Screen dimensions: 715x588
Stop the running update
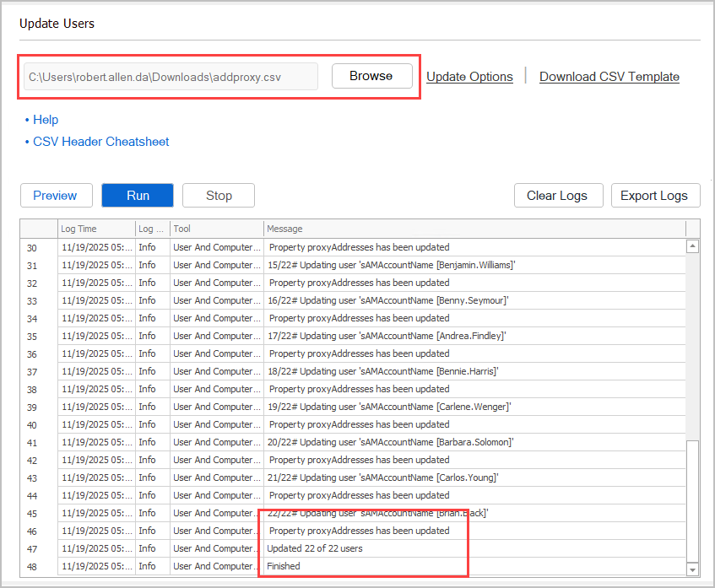click(218, 195)
